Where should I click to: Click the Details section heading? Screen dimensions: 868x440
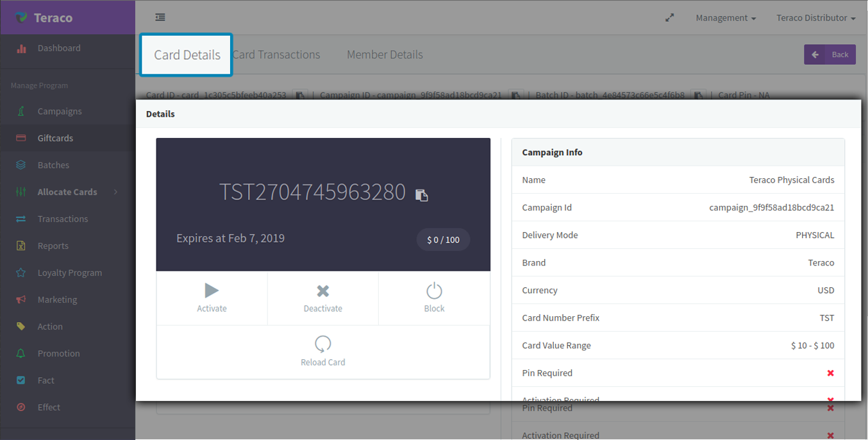click(x=160, y=114)
